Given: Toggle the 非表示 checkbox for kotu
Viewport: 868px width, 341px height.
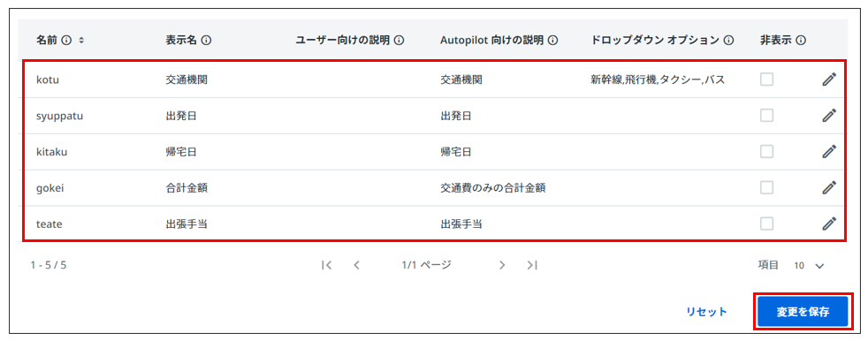Looking at the screenshot, I should click(766, 80).
